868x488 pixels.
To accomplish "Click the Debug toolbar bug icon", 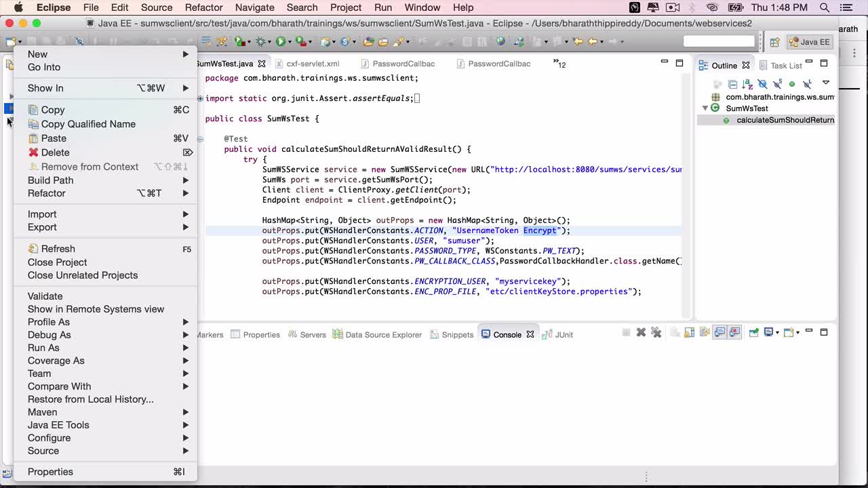I will tap(260, 41).
